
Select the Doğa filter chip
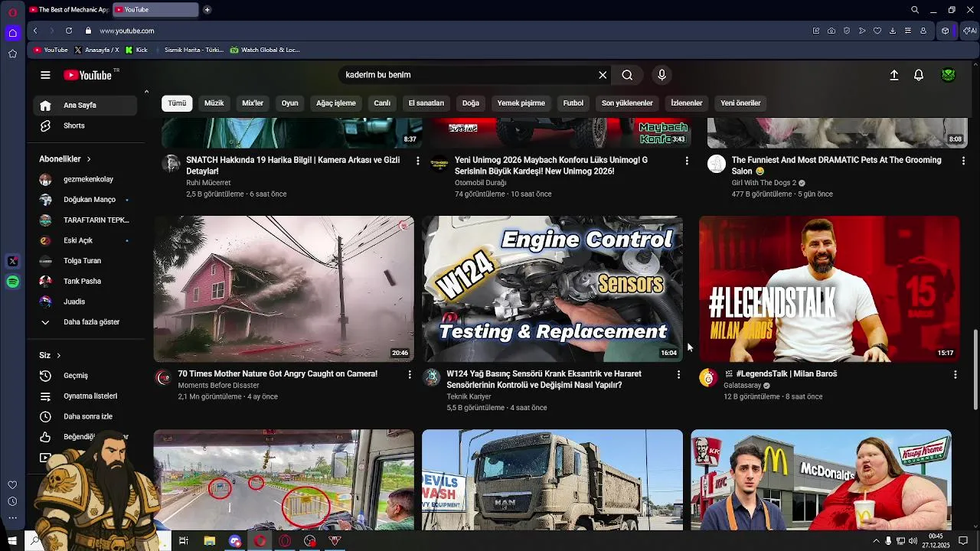coord(471,103)
